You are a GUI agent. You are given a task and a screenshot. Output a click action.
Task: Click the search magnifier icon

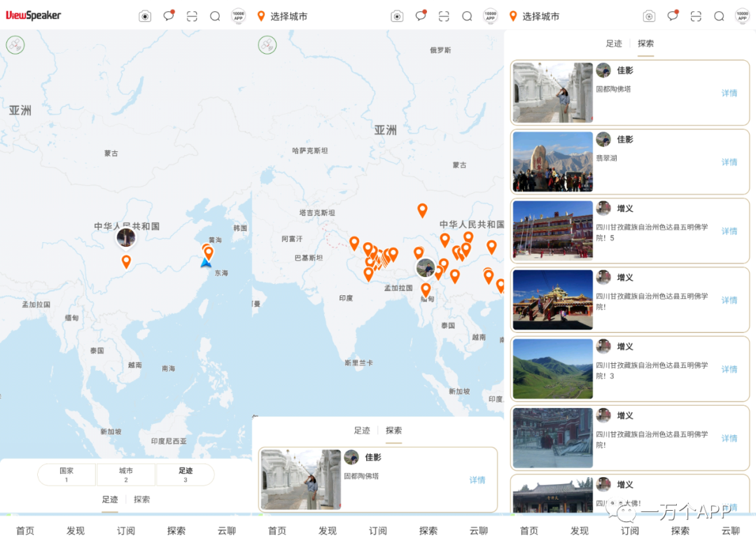pyautogui.click(x=215, y=15)
